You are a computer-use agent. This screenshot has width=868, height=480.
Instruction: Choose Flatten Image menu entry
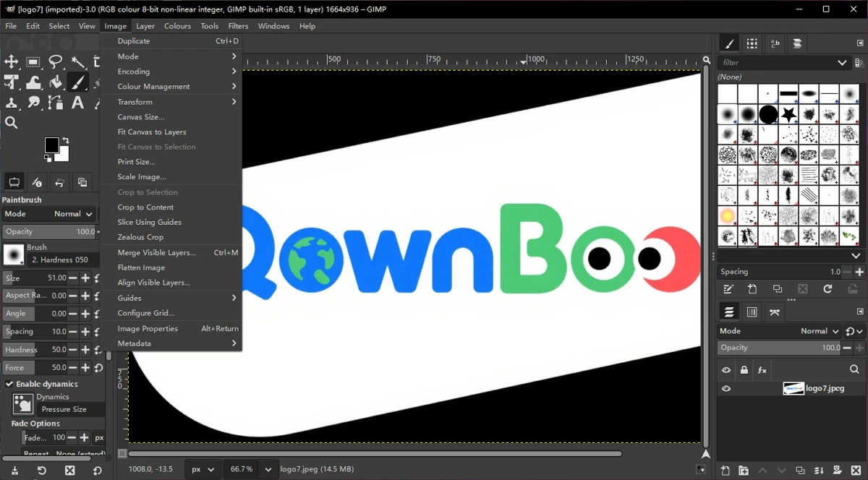click(171, 267)
